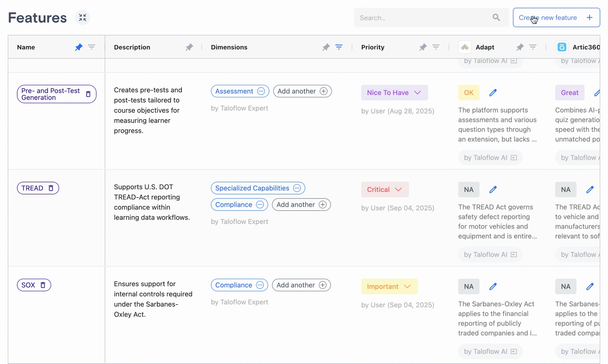Screen dimensions: 608x364
Task: Edit Adapt OK rating with pencil icon
Action: pyautogui.click(x=493, y=93)
